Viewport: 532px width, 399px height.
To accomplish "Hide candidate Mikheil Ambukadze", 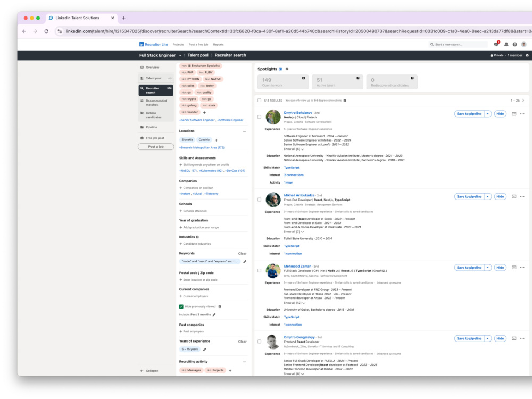I will 500,196.
